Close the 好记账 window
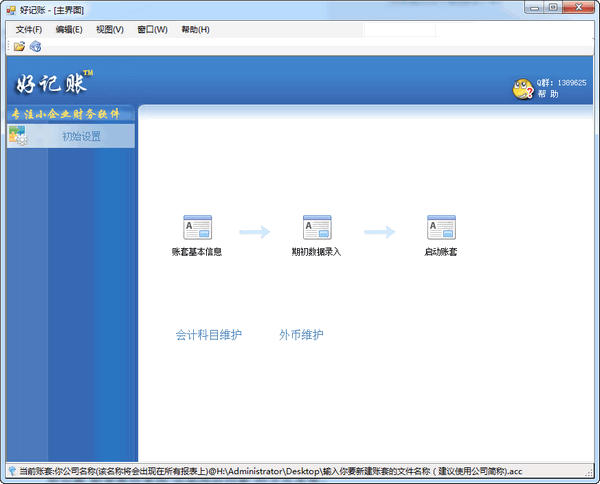The image size is (600, 484). (x=579, y=8)
